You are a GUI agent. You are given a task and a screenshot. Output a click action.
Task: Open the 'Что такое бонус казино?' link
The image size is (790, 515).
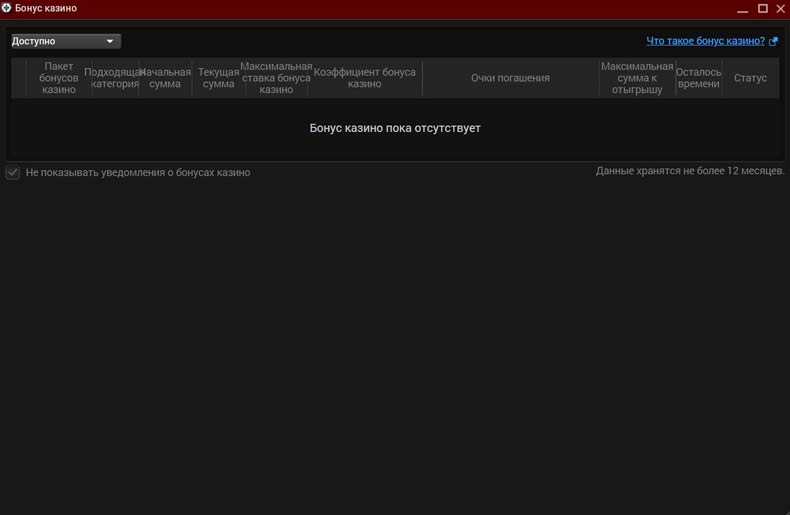pyautogui.click(x=705, y=41)
